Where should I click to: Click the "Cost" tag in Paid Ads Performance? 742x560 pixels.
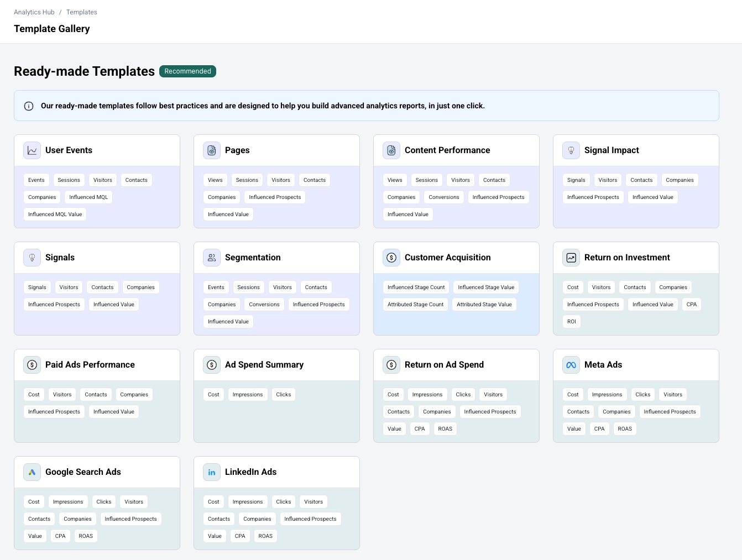(x=34, y=395)
